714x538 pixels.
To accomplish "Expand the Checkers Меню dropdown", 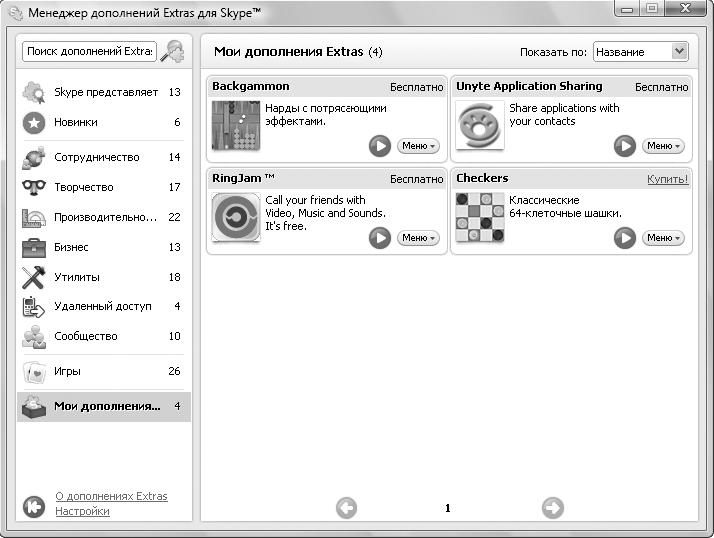I will click(663, 238).
